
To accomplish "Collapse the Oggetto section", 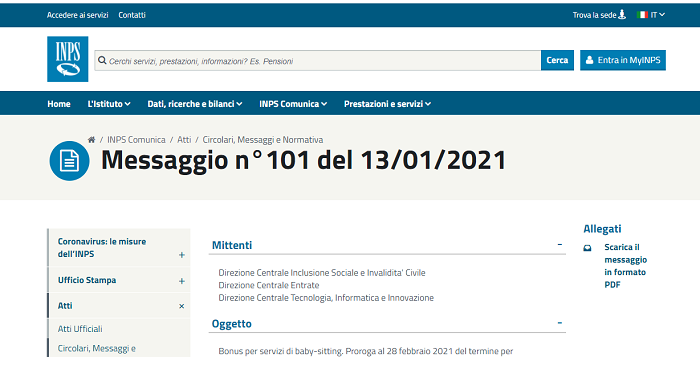I will [559, 323].
